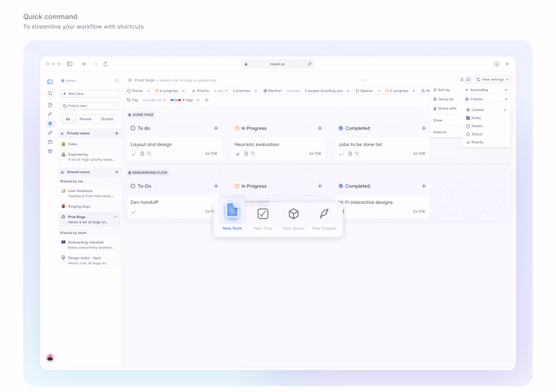This screenshot has height=392, width=556.
Task: Pick the New Snippet feather icon
Action: coord(324,213)
